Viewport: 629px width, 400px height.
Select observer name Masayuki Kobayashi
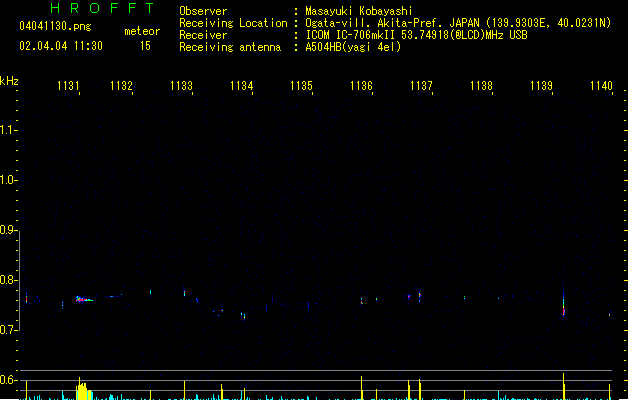pyautogui.click(x=359, y=11)
